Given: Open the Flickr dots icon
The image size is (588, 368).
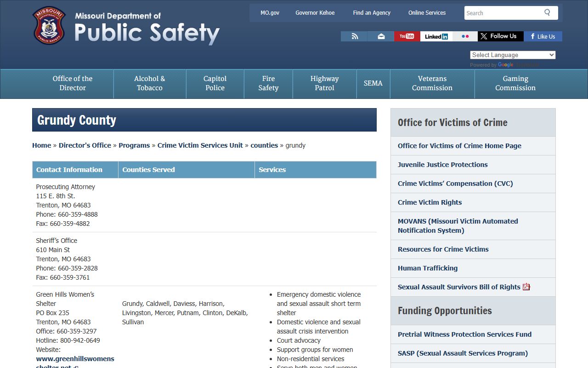Looking at the screenshot, I should coord(465,36).
